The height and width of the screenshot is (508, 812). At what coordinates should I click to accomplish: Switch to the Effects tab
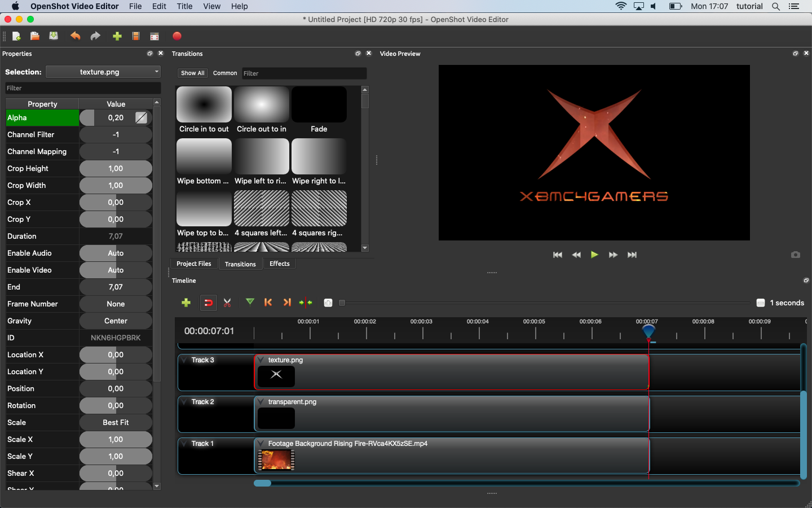279,264
